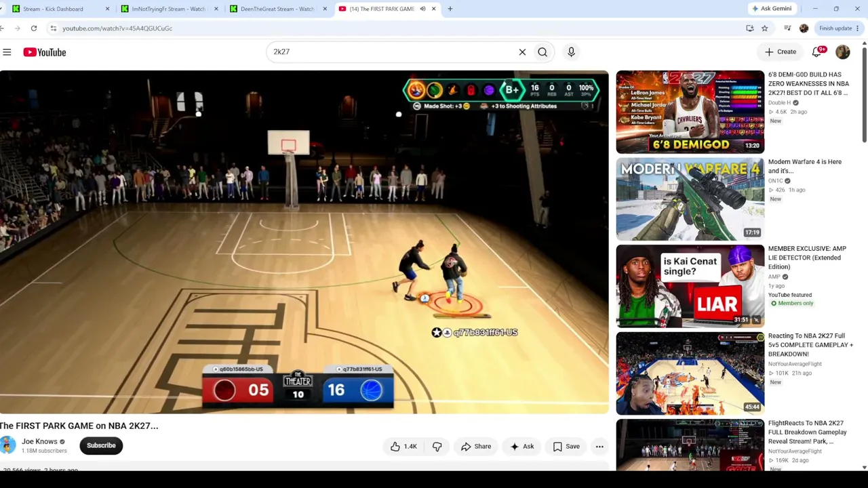Screen dimensions: 868x488
Task: Open Modern Warfare 4 video thumbnail
Action: point(690,199)
